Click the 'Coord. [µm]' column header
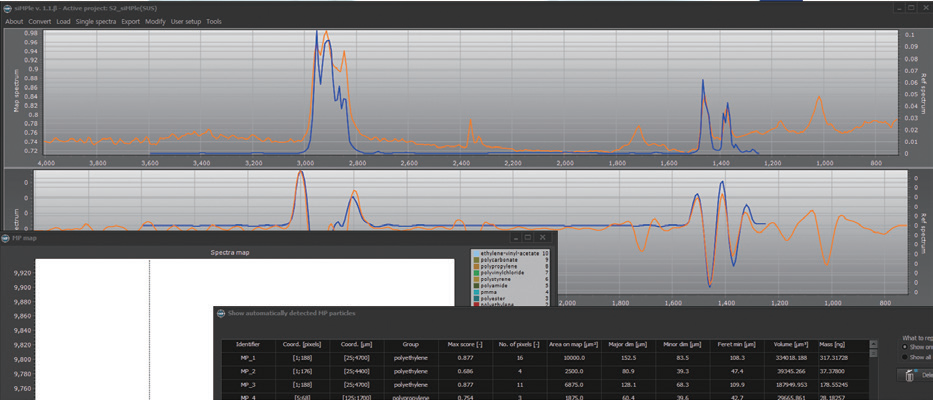The width and height of the screenshot is (933, 400). pos(357,345)
